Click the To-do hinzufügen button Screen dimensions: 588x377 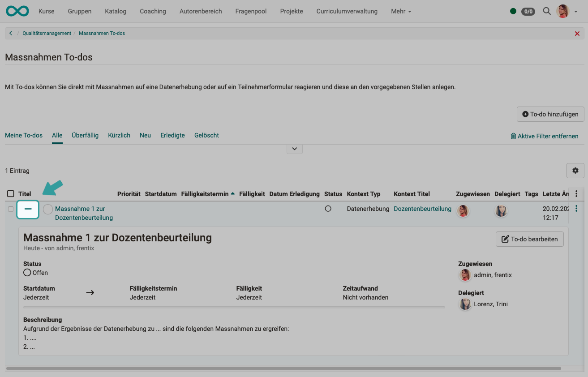[x=550, y=114]
